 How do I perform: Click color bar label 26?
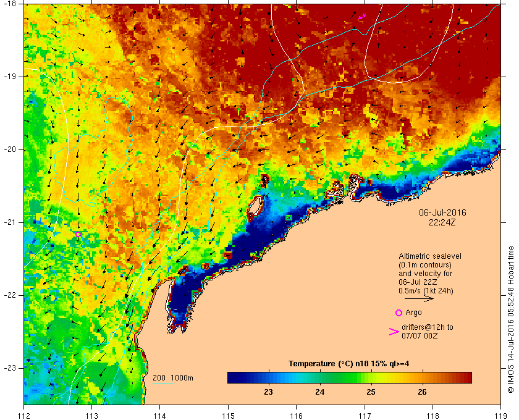pyautogui.click(x=423, y=392)
